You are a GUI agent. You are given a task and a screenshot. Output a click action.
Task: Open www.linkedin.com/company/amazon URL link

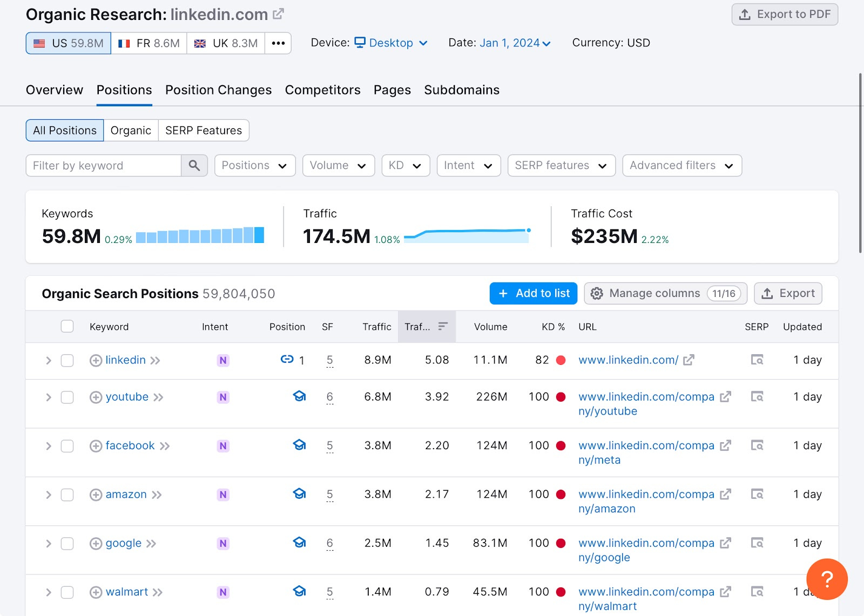(x=646, y=502)
